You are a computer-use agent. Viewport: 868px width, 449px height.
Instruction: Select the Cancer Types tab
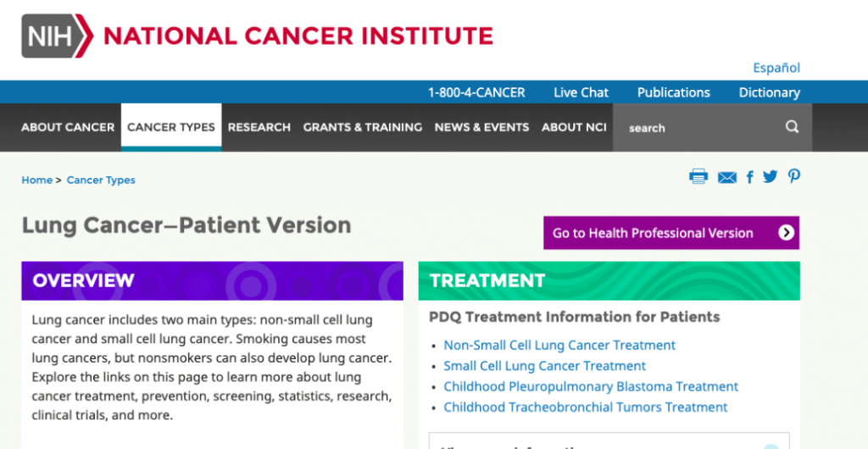click(x=171, y=127)
